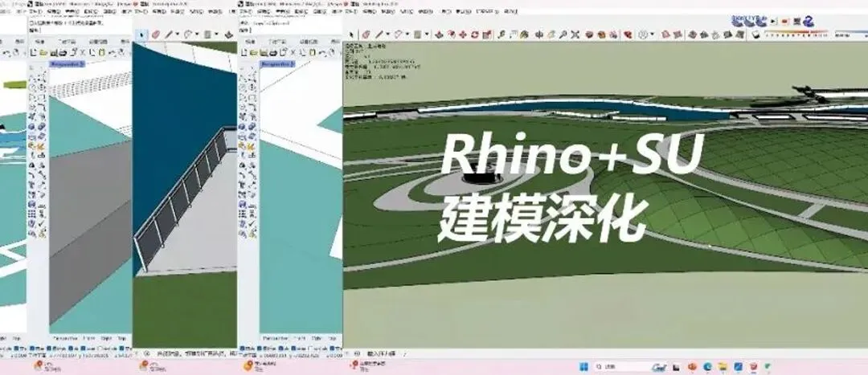Image resolution: width=868 pixels, height=375 pixels.
Task: Activate the Orbit tool in large SketchUp window
Action: click(539, 35)
